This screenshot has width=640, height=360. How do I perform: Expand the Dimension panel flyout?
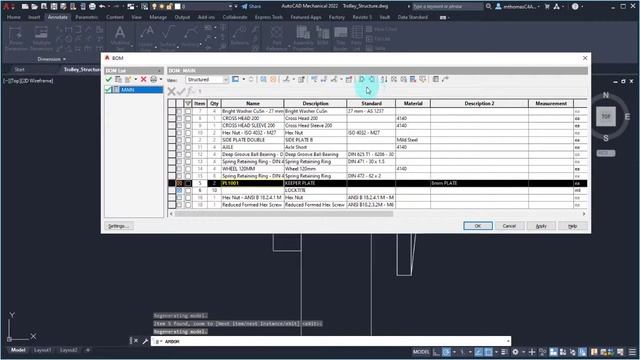tap(51, 59)
